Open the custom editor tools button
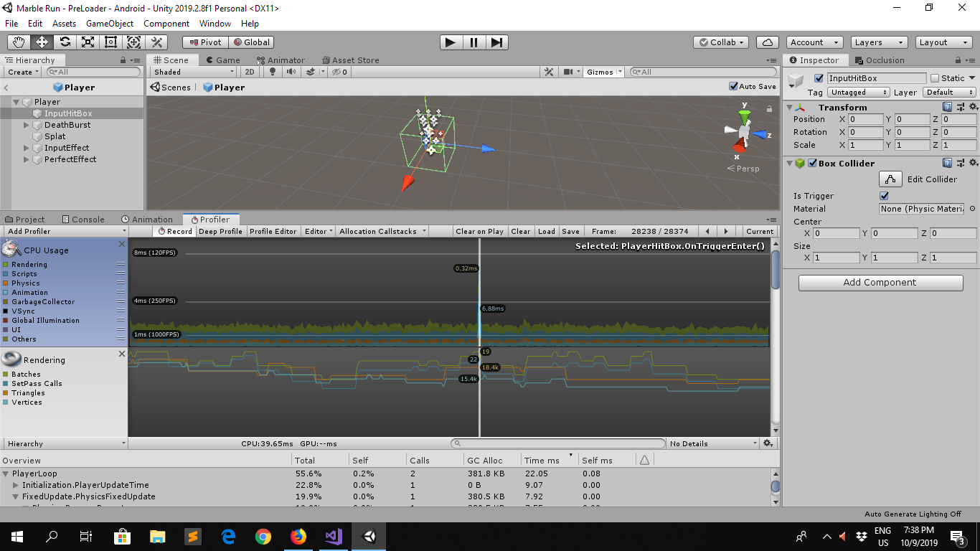This screenshot has height=551, width=980. [x=157, y=42]
